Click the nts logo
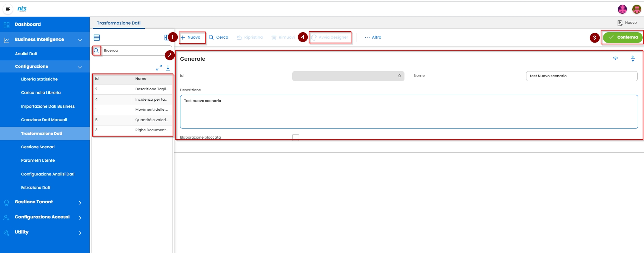This screenshot has width=644, height=253. (22, 9)
